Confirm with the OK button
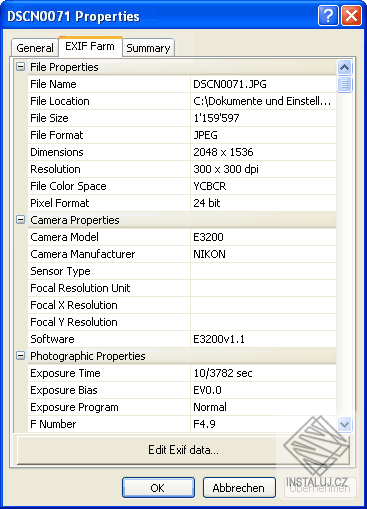This screenshot has height=509, width=367. point(158,488)
